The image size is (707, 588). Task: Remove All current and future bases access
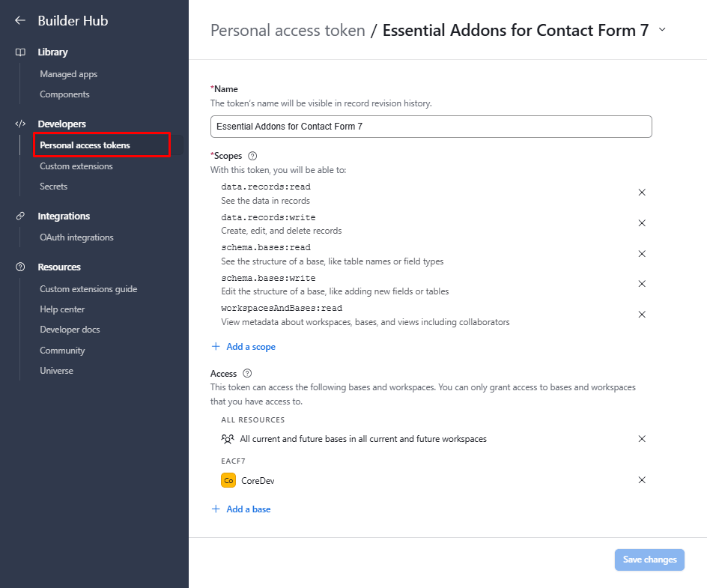pos(642,439)
